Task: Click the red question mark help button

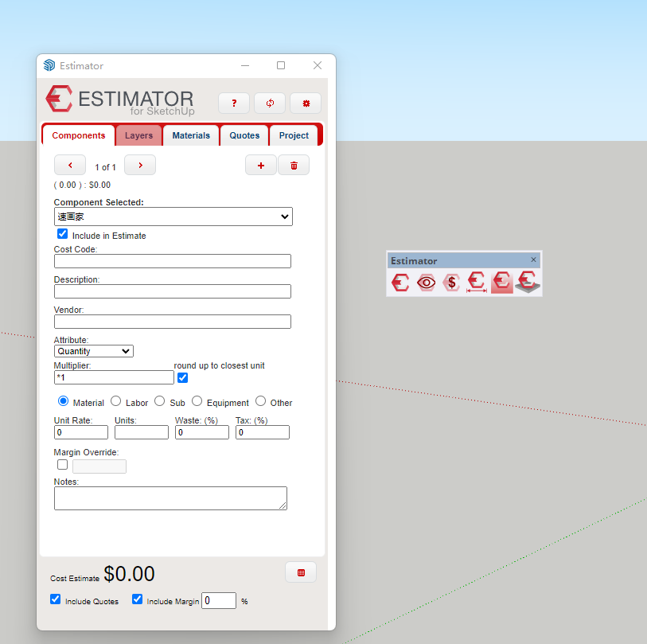Action: pyautogui.click(x=234, y=103)
